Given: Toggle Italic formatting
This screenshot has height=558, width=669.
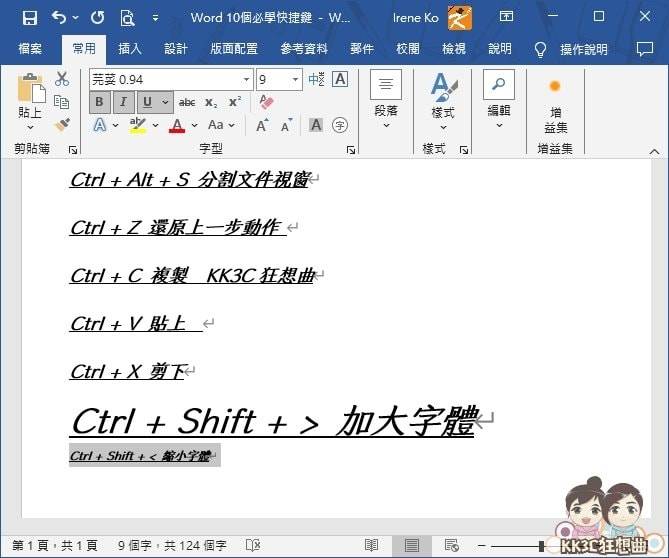Looking at the screenshot, I should click(124, 102).
